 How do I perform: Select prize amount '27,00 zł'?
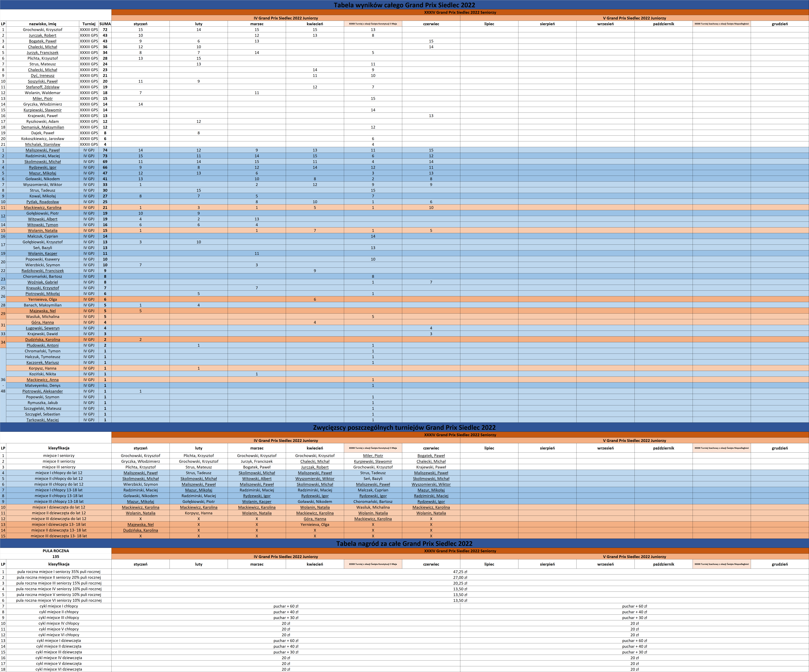[x=460, y=578]
